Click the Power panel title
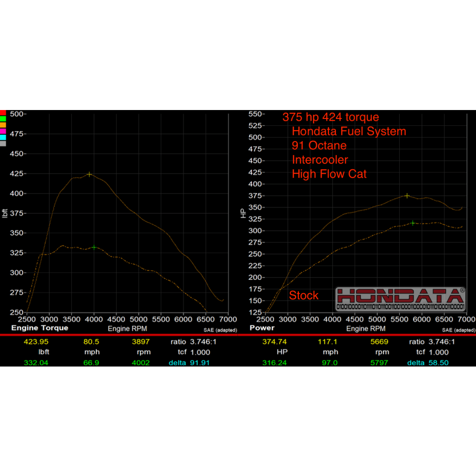The width and height of the screenshot is (476, 476). [262, 328]
